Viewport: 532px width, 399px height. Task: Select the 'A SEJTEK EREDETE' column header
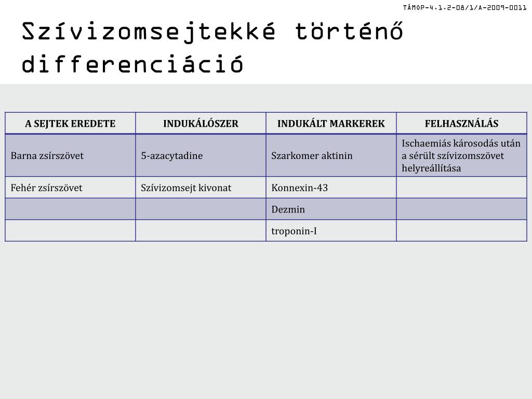[70, 123]
